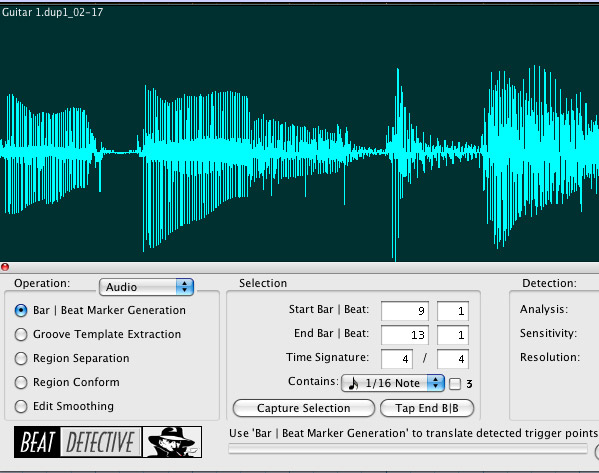Select the Region Conform option
The width and height of the screenshot is (599, 473).
coord(21,382)
